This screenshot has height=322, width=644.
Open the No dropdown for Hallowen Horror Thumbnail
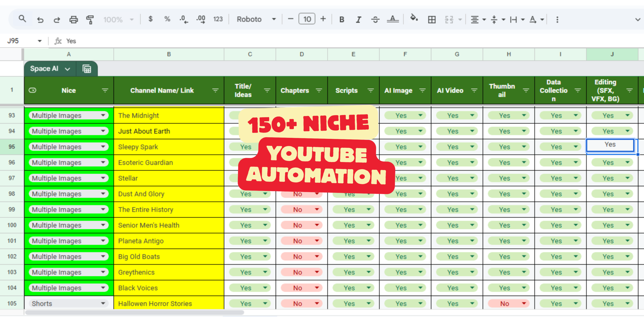coord(524,303)
